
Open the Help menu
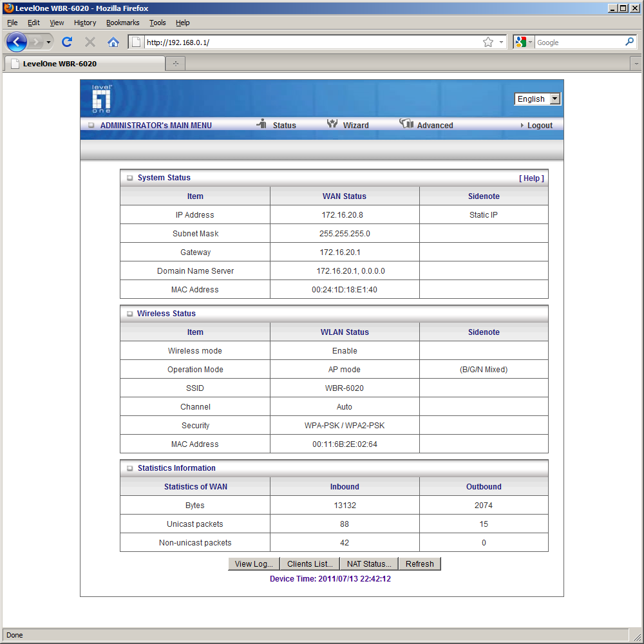(182, 23)
